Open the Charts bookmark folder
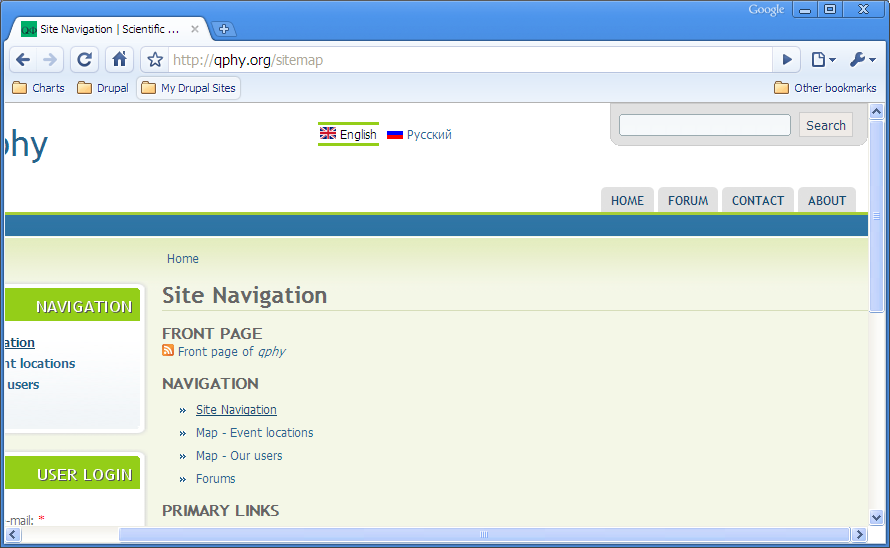 [39, 88]
